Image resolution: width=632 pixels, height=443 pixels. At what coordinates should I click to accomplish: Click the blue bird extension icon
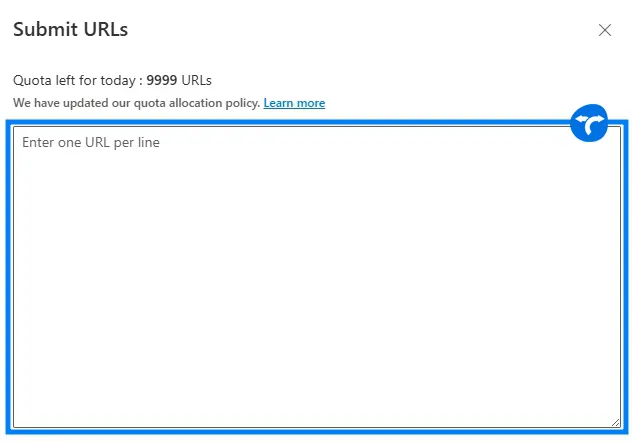589,124
